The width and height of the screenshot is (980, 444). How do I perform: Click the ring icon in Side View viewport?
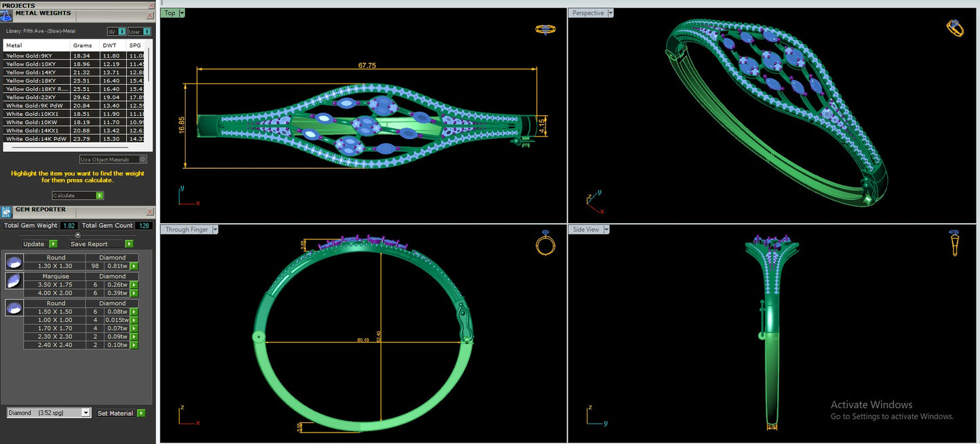954,243
